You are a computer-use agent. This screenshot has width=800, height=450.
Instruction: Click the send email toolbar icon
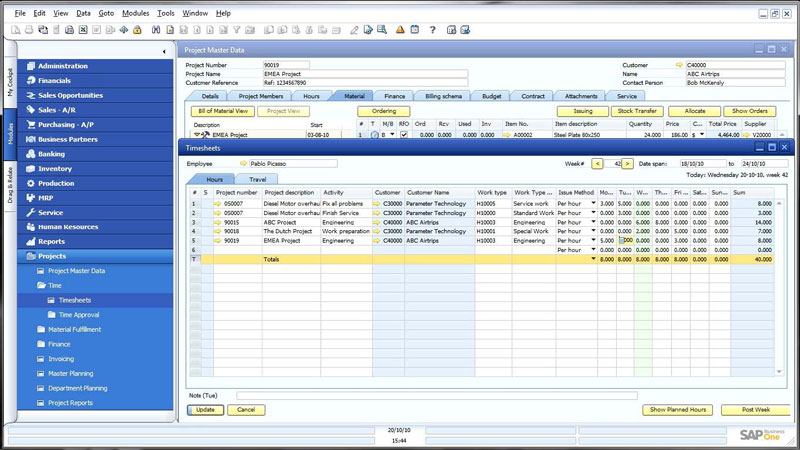pyautogui.click(x=43, y=30)
